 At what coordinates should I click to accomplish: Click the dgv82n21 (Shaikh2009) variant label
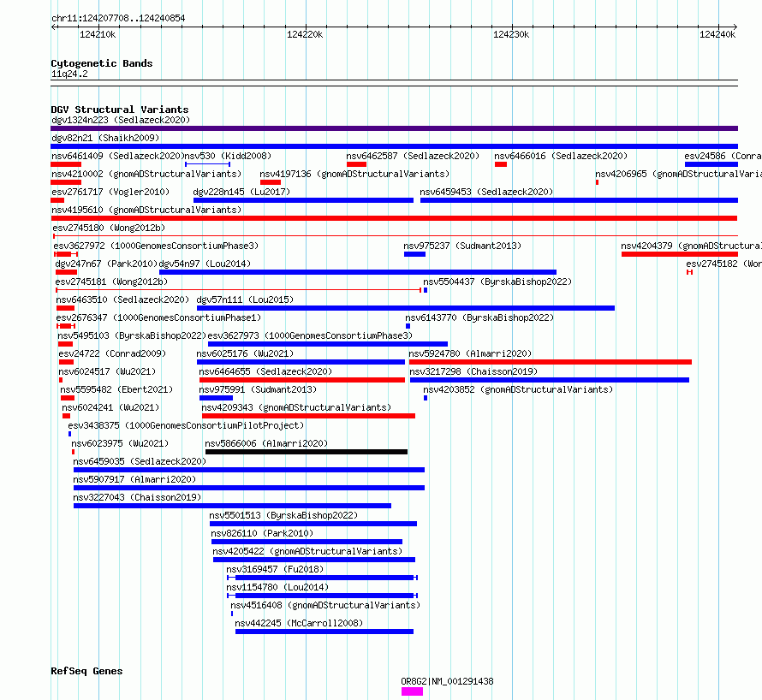(x=105, y=138)
